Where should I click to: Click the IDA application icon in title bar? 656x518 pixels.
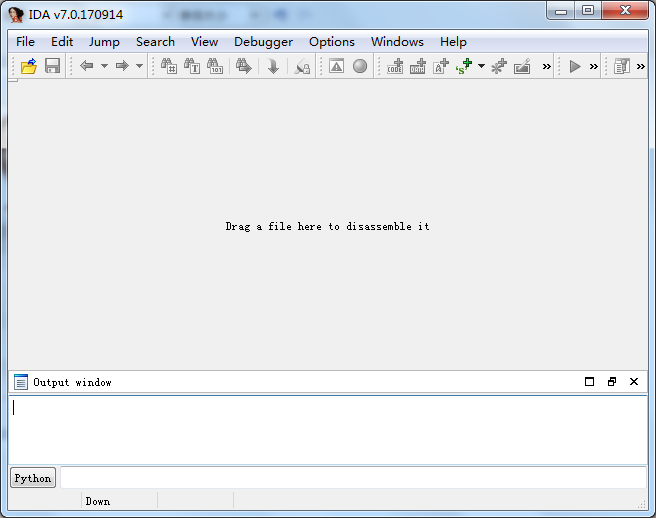(x=16, y=15)
